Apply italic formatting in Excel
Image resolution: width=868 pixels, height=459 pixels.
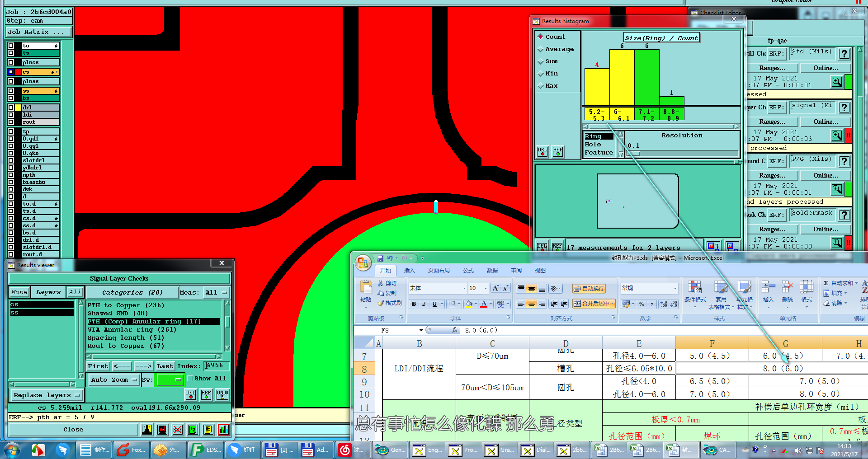point(424,304)
